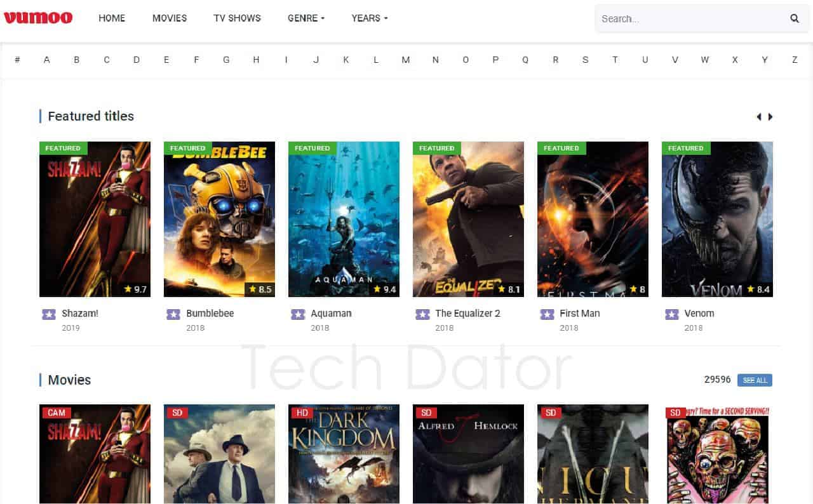The height and width of the screenshot is (504, 813).
Task: Filter titles starting with letter G
Action: 226,60
